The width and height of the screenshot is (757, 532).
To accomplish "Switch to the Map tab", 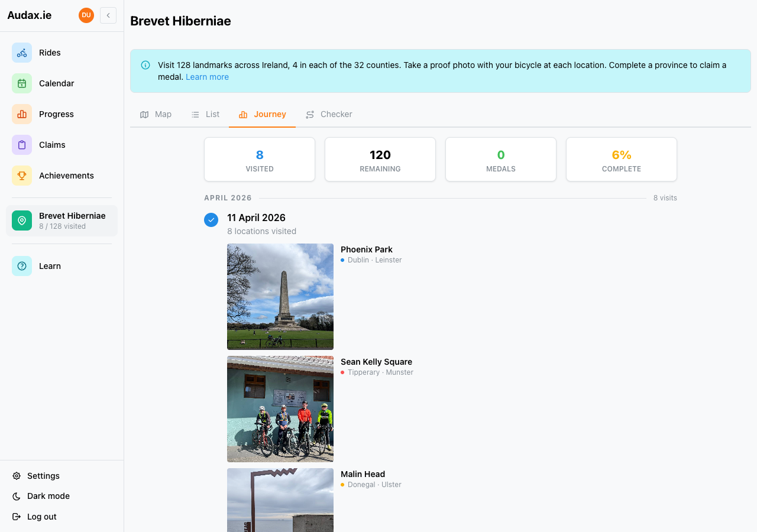I will click(156, 114).
